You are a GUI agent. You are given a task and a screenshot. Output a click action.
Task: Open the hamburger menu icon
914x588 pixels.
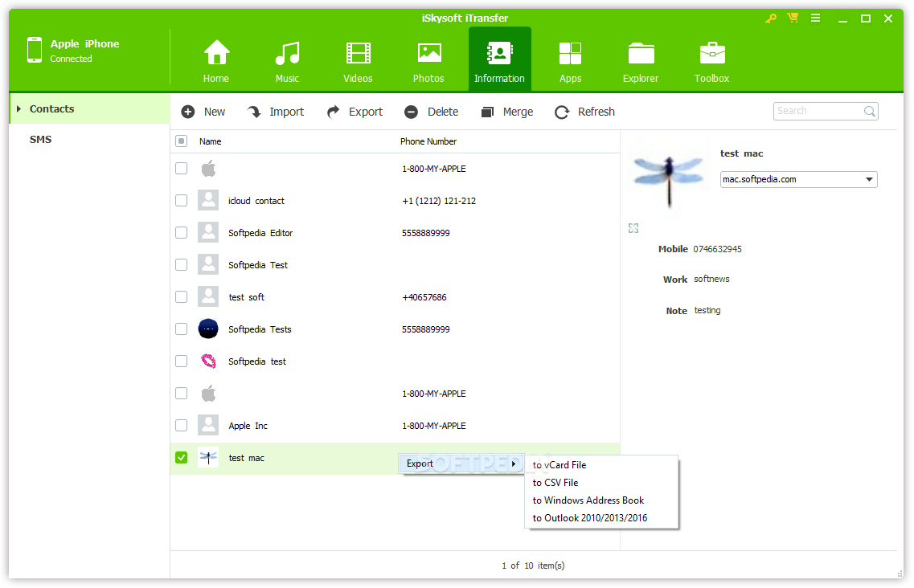(815, 18)
